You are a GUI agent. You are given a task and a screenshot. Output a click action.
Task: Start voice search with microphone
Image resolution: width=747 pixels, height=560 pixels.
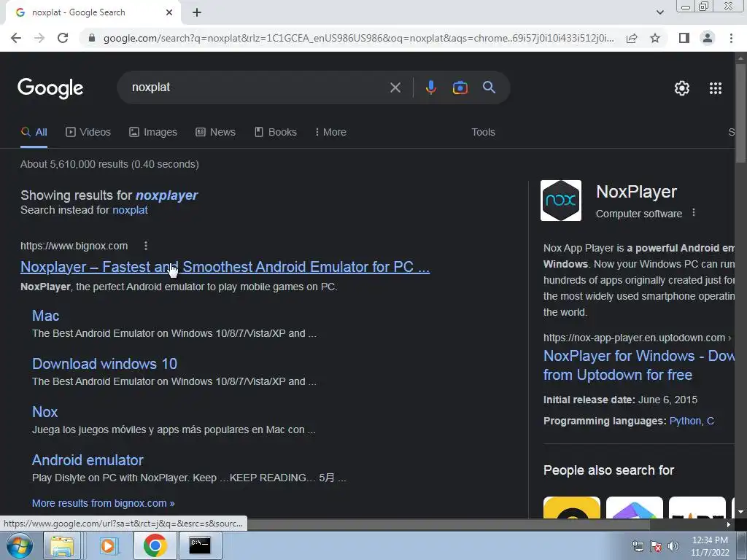pyautogui.click(x=430, y=87)
